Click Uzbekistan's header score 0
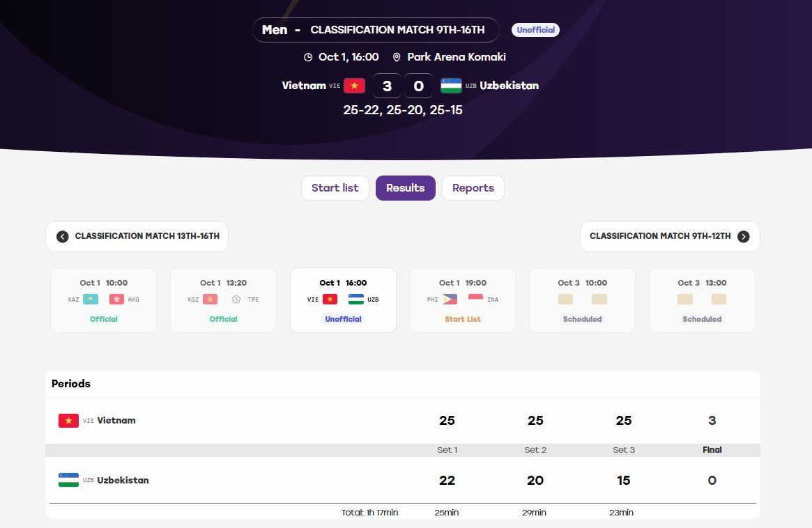 click(418, 86)
